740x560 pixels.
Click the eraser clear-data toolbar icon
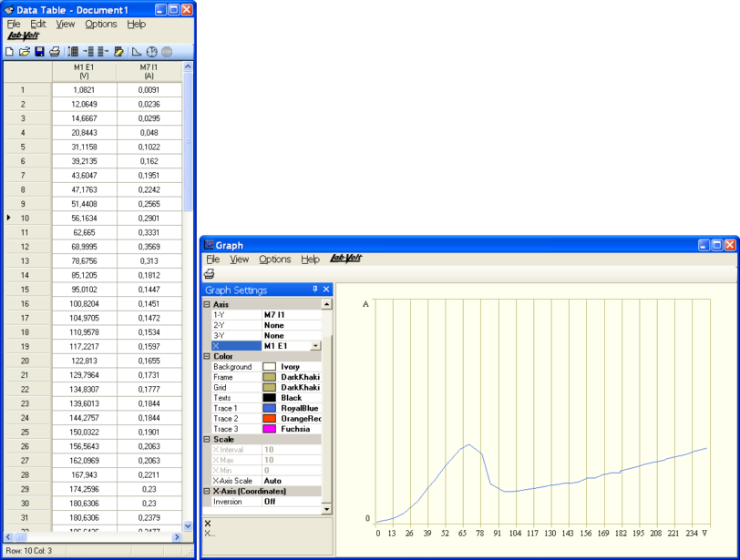[118, 52]
